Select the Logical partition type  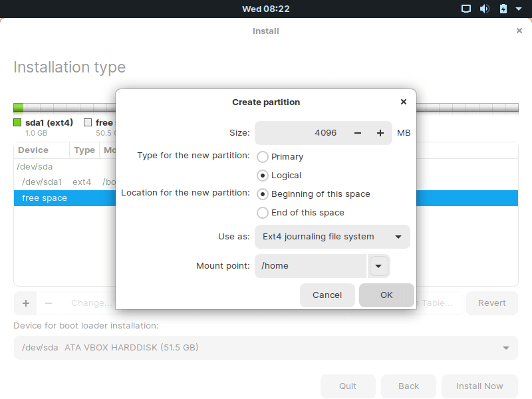click(263, 176)
